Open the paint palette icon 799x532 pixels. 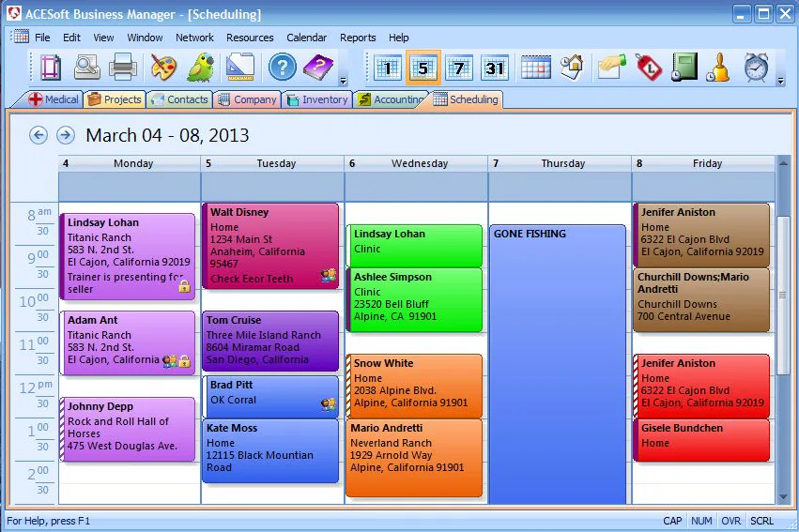(163, 68)
